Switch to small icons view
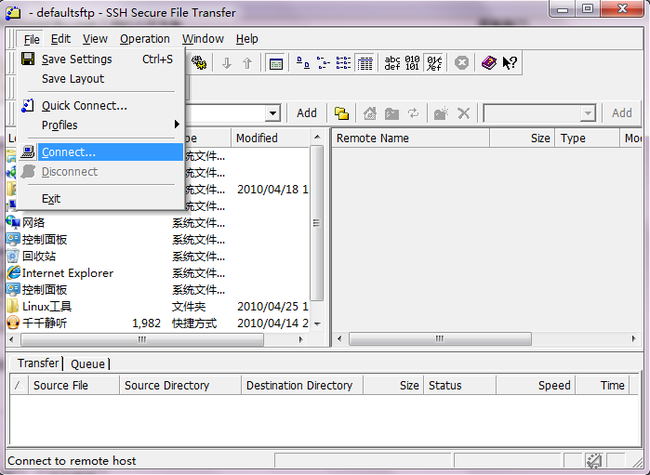 pyautogui.click(x=323, y=63)
